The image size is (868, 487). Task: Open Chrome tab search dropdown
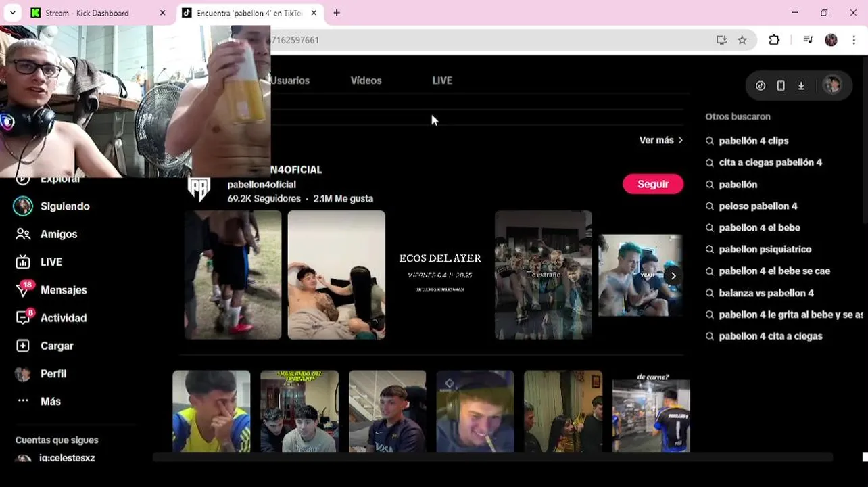pos(12,13)
